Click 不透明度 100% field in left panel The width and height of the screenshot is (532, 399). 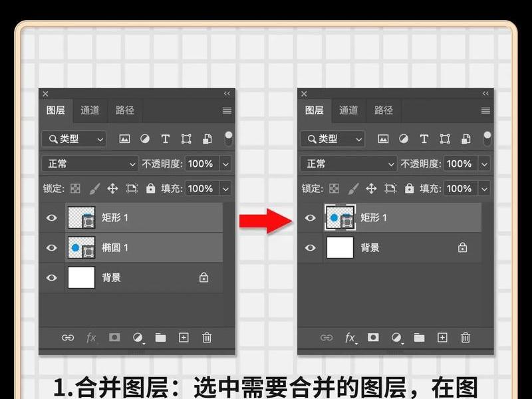[x=202, y=164]
